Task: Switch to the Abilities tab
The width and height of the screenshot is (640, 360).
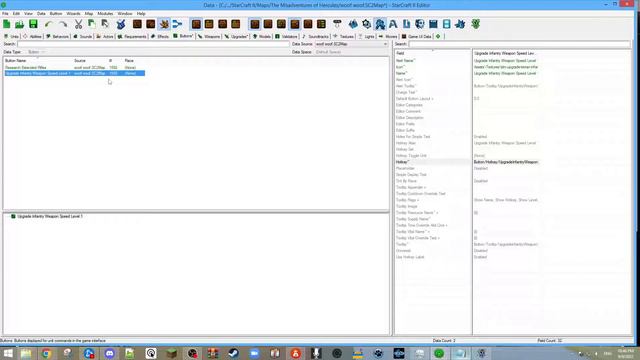Action: 32,36
